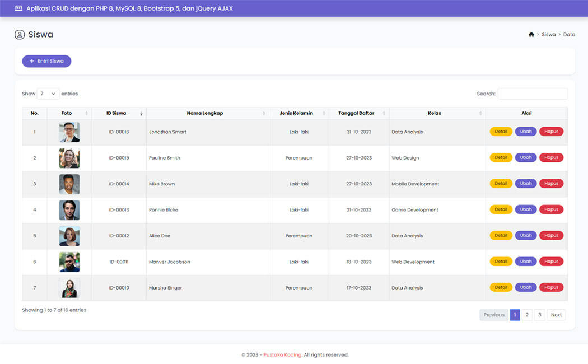588x364 pixels.
Task: Click Hapus on Mike Brown's row
Action: point(551,183)
